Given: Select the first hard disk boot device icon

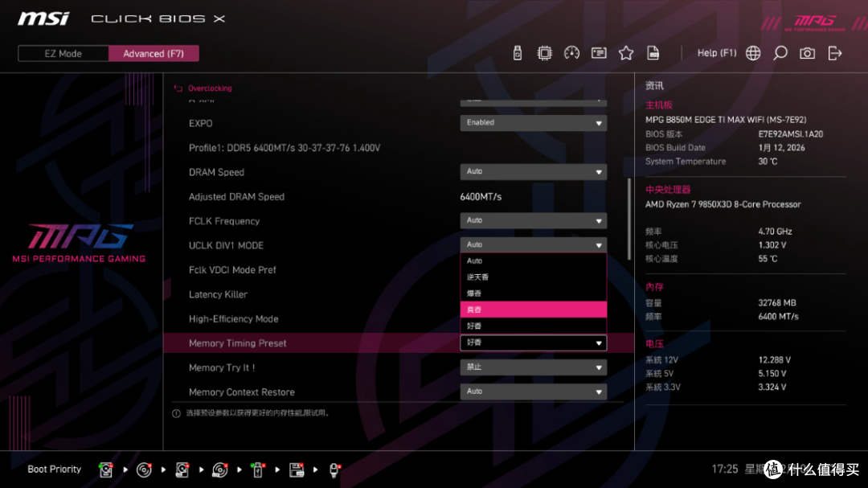Looking at the screenshot, I should tap(106, 470).
